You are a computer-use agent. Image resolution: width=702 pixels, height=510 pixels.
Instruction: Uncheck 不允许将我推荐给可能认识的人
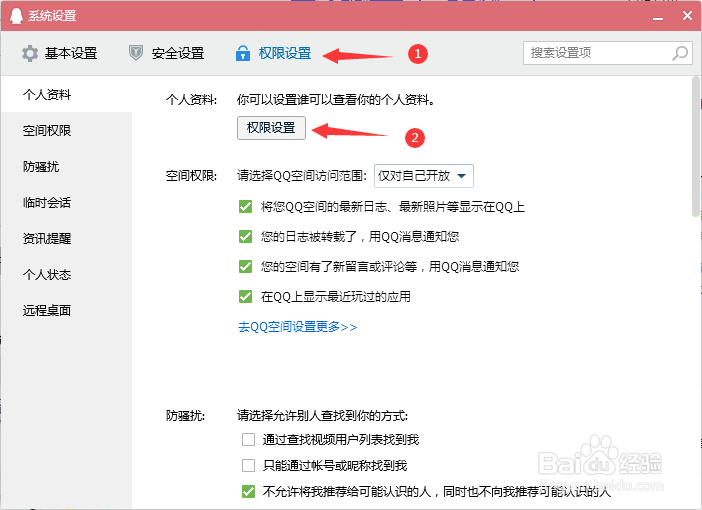tap(248, 492)
